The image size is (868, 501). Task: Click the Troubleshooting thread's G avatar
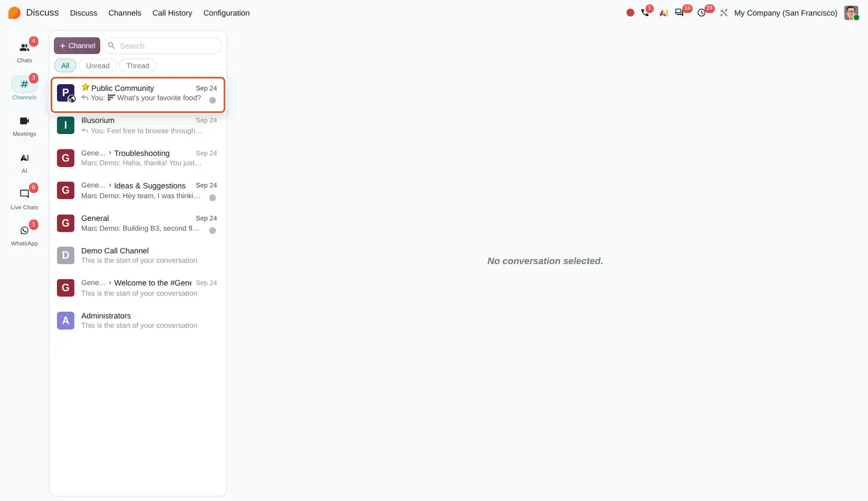click(x=66, y=158)
